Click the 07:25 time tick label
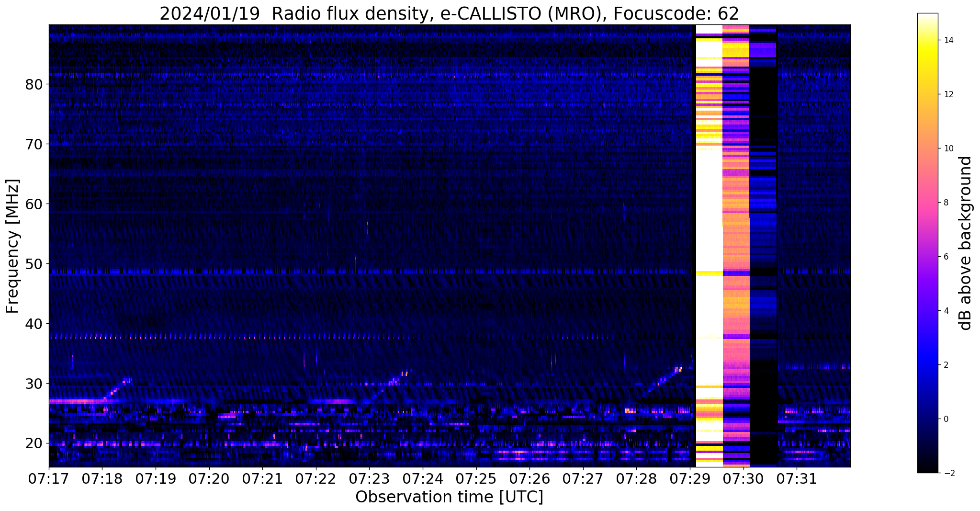Viewport: 980px width, 511px height. coord(476,478)
